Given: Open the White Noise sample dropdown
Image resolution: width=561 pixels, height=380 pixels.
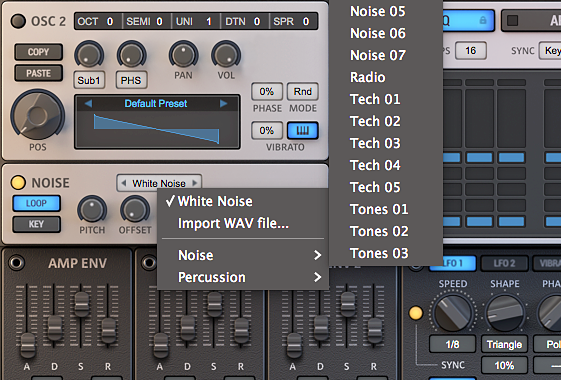Looking at the screenshot, I should [159, 183].
